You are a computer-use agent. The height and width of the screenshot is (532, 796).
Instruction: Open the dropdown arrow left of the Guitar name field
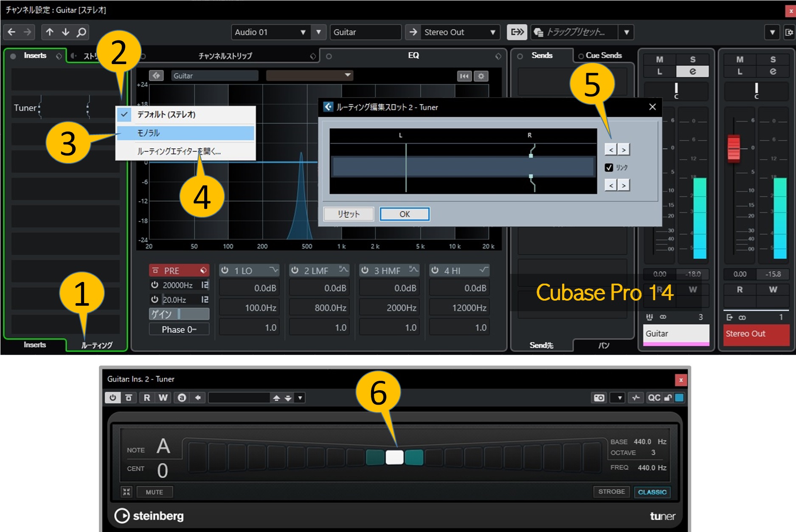click(318, 32)
